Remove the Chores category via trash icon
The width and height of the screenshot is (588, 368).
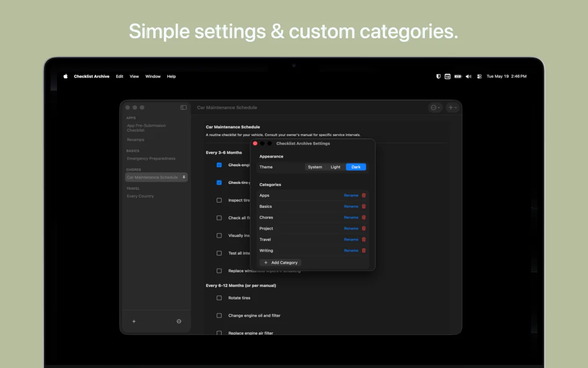pos(364,218)
